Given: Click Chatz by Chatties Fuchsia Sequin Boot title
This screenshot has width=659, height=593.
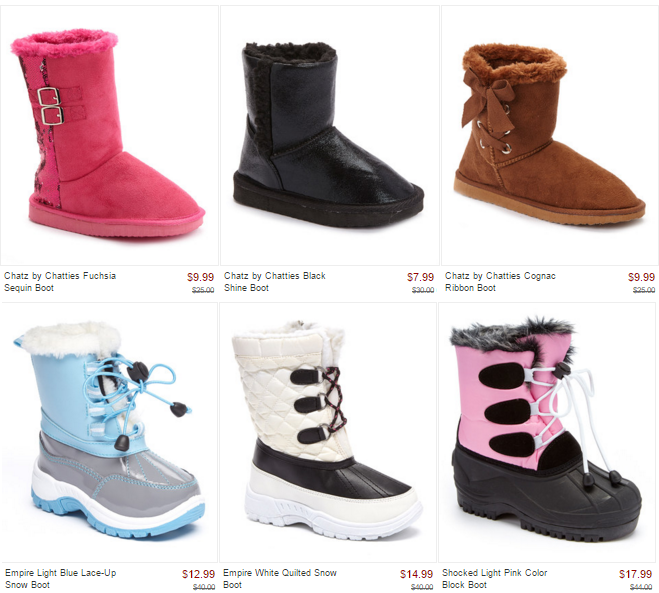Looking at the screenshot, I should [x=60, y=282].
